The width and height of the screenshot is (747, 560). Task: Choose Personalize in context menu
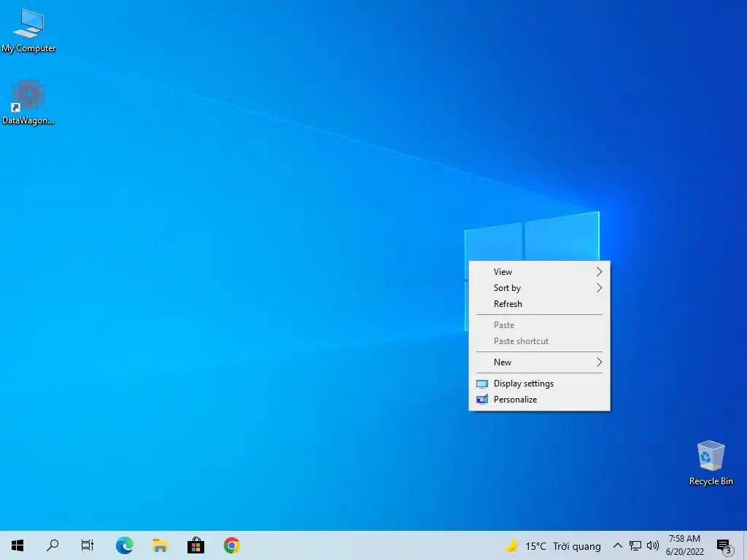pos(539,400)
